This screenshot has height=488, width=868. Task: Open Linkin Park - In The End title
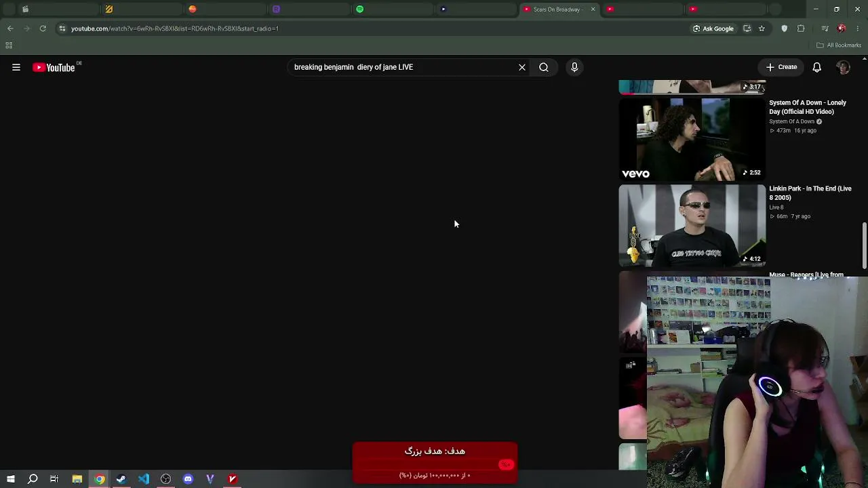pos(810,193)
